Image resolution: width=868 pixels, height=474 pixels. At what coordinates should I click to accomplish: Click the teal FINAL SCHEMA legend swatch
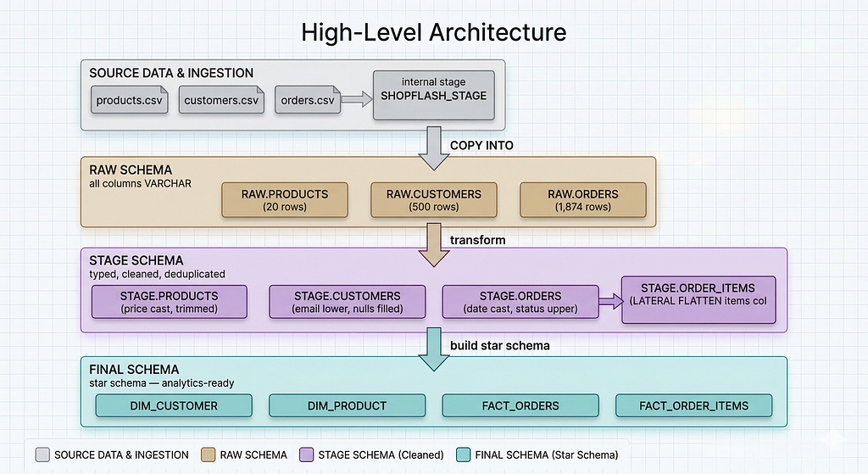(464, 455)
